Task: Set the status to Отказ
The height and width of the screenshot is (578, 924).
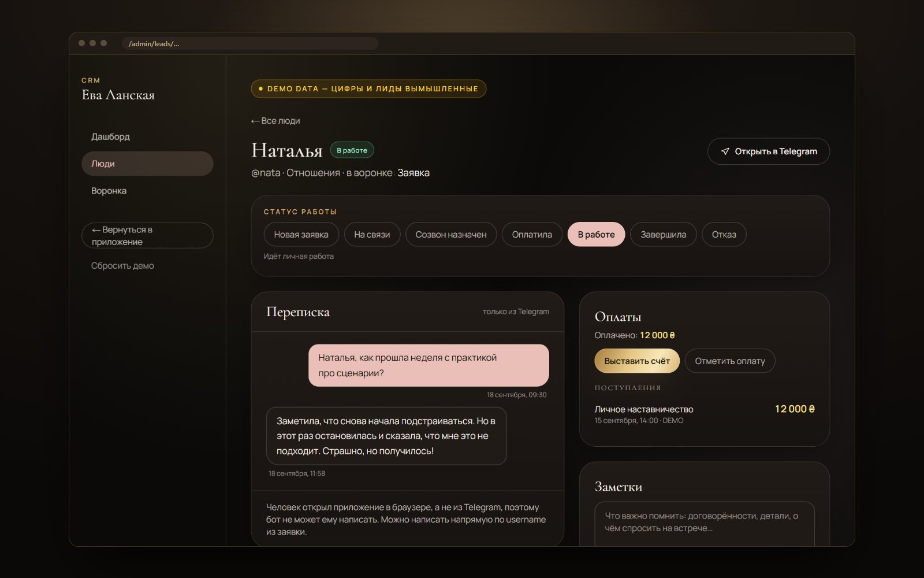Action: point(724,234)
